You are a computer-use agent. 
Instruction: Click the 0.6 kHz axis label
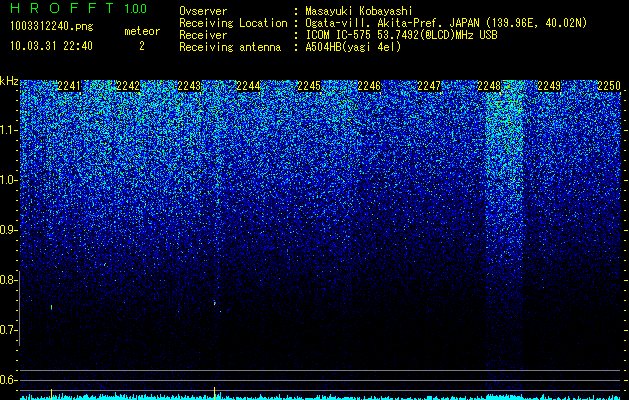click(x=8, y=380)
